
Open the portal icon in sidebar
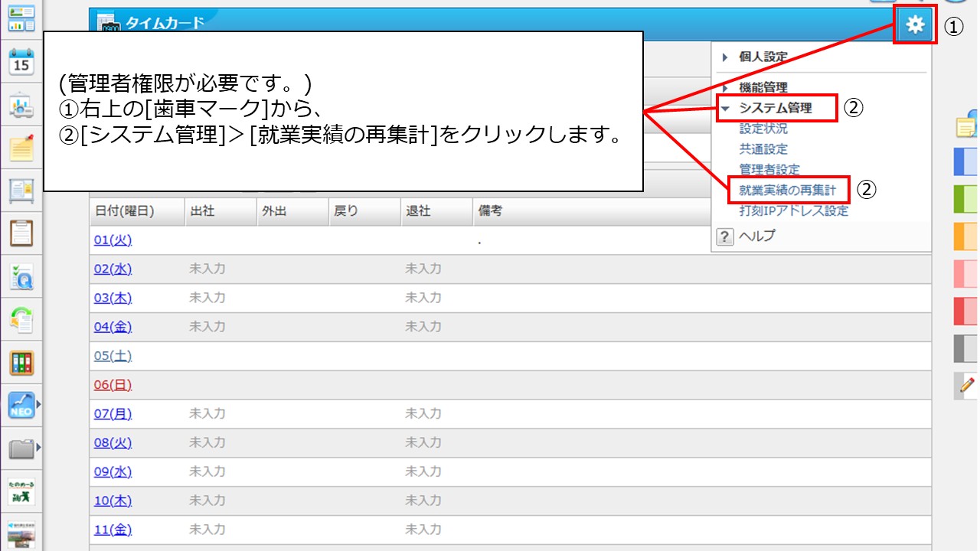click(21, 19)
